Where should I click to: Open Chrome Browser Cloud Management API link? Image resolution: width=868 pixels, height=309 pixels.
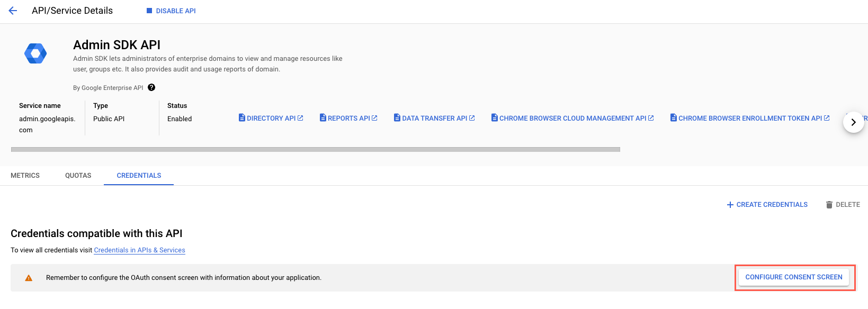click(572, 118)
